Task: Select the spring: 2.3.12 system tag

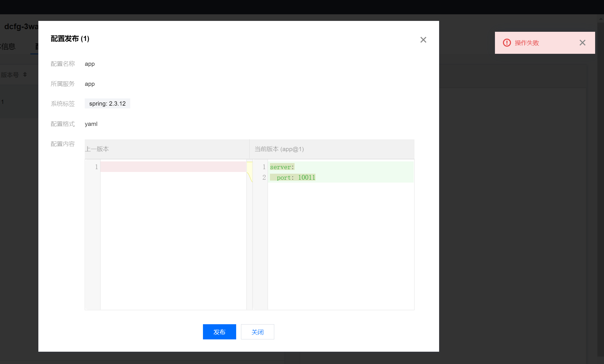Action: click(x=107, y=104)
